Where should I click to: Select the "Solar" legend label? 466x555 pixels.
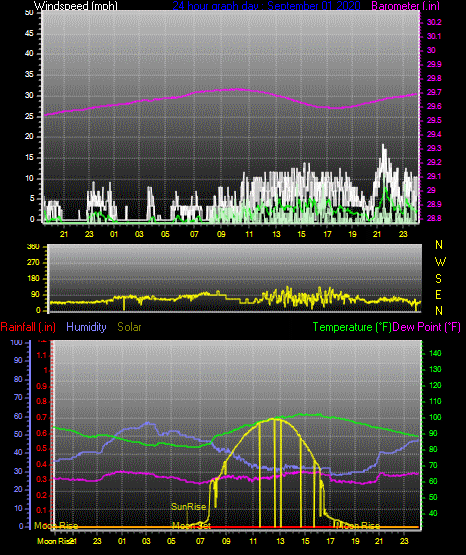(x=129, y=327)
